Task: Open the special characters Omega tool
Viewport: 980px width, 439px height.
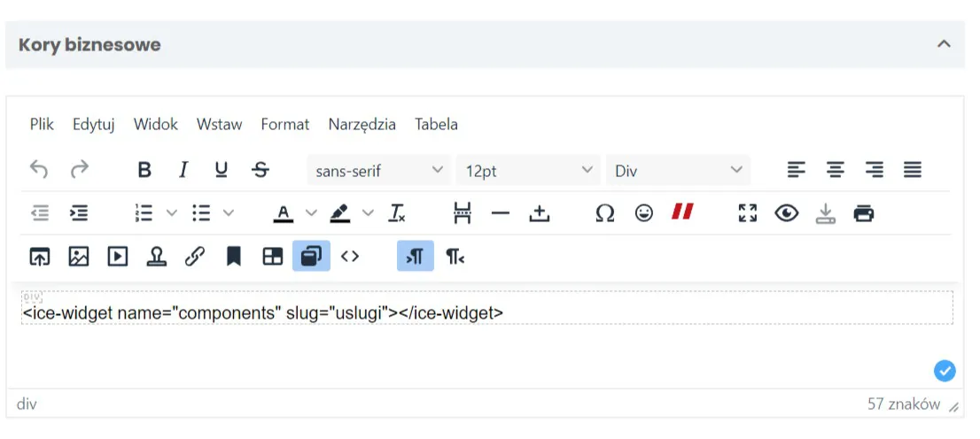Action: 604,213
